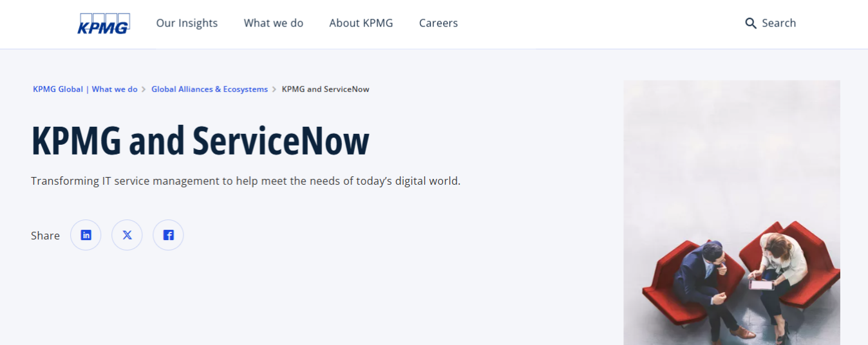Go to KPMG Global breadcrumb link

point(85,89)
